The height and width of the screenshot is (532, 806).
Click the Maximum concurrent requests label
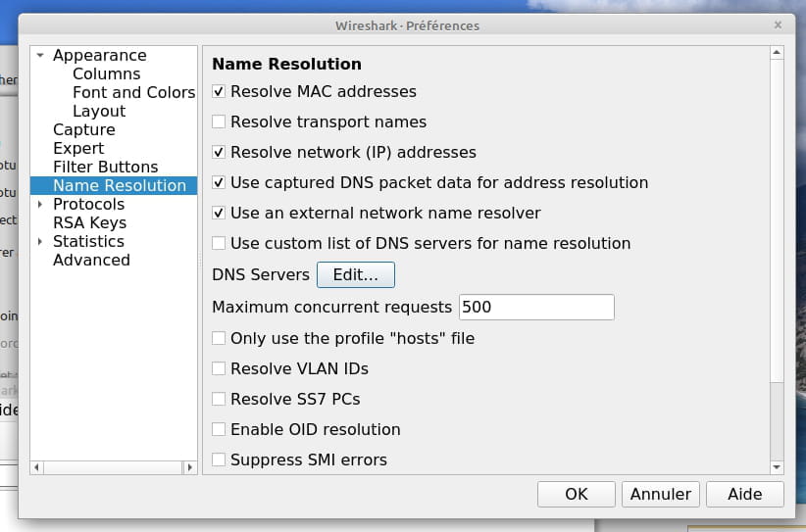pyautogui.click(x=331, y=307)
